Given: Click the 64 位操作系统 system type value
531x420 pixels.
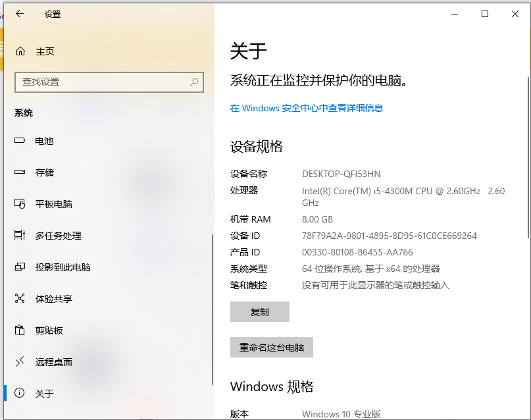Looking at the screenshot, I should point(371,269).
